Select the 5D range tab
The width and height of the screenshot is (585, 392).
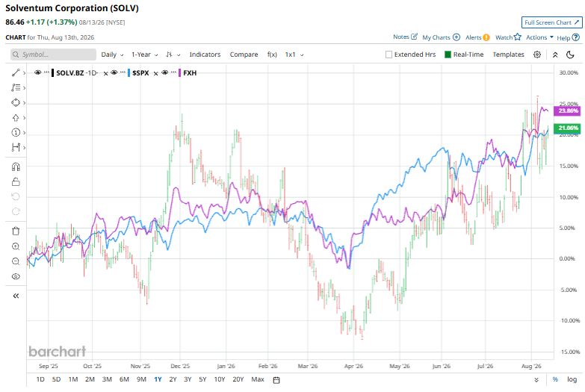click(56, 379)
